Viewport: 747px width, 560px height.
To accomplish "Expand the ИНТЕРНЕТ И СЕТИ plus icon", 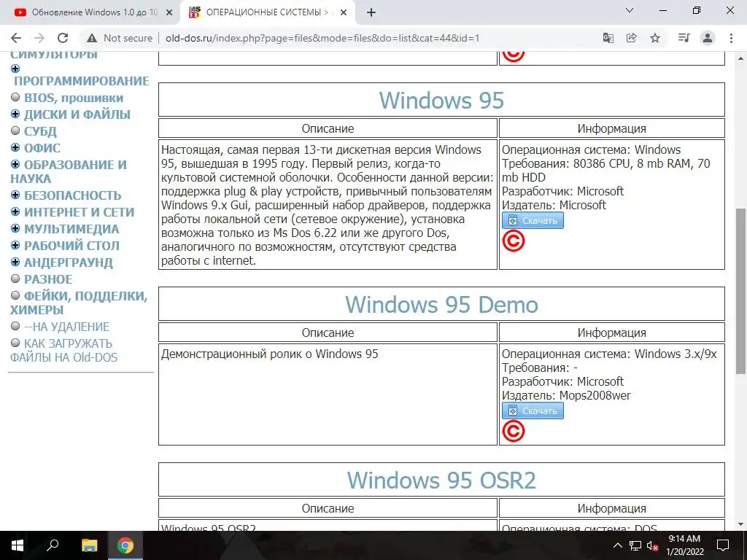I will click(15, 212).
